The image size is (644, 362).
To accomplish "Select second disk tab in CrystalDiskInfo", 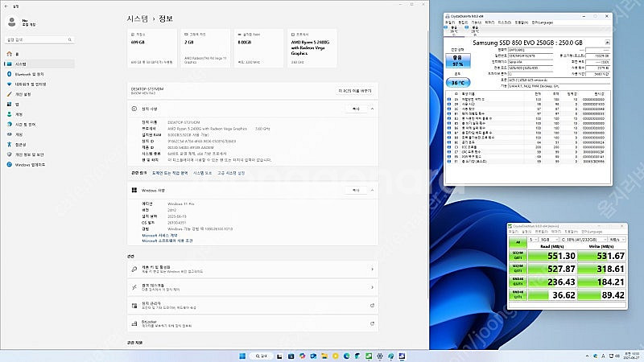I will pos(475,31).
